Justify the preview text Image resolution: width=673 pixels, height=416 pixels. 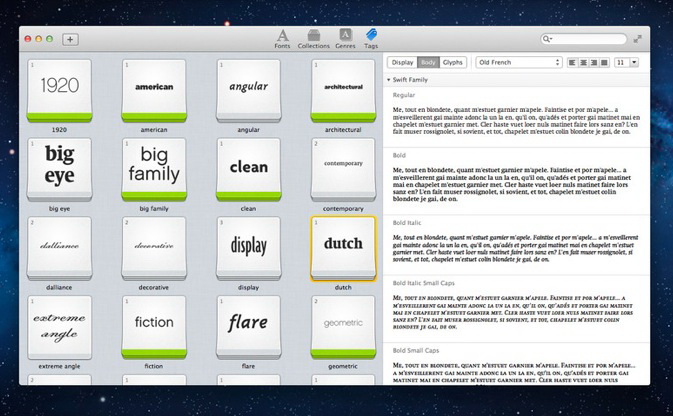[x=605, y=63]
